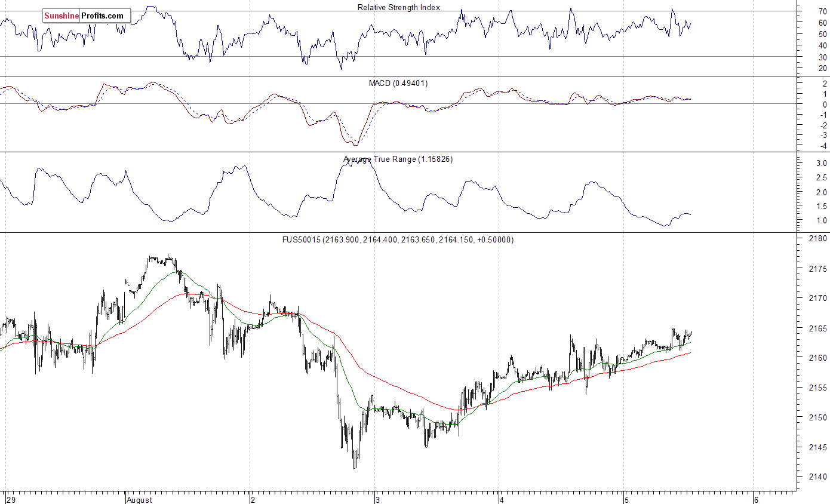The width and height of the screenshot is (830, 504).
Task: Click the ATR 3.0 scale label
Action: [x=822, y=163]
